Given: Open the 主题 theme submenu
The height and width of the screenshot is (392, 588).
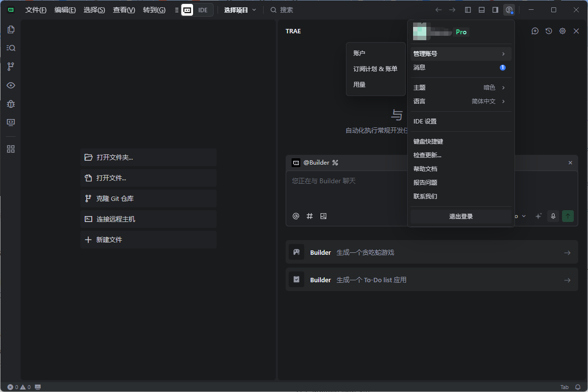Looking at the screenshot, I should coord(461,88).
